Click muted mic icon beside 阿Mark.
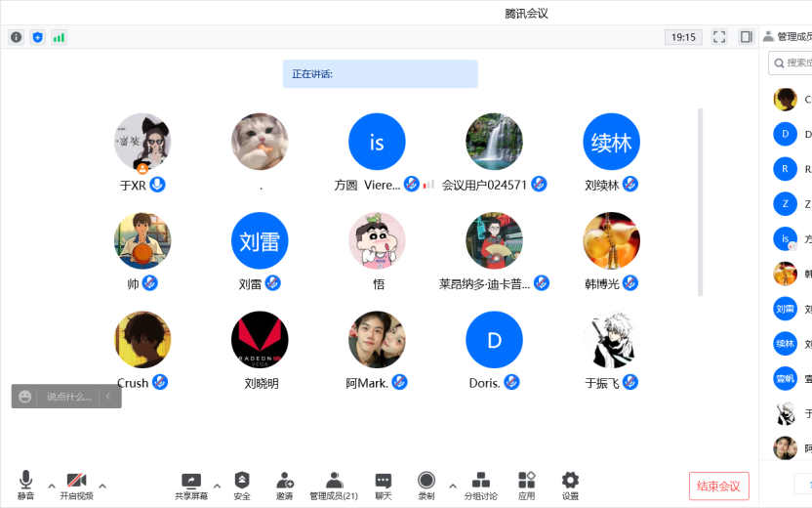The image size is (812, 508). point(399,382)
